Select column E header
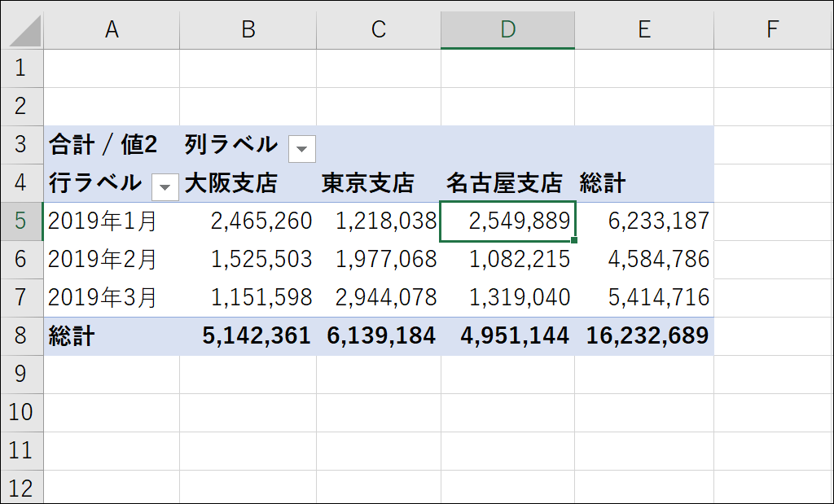 (x=644, y=30)
